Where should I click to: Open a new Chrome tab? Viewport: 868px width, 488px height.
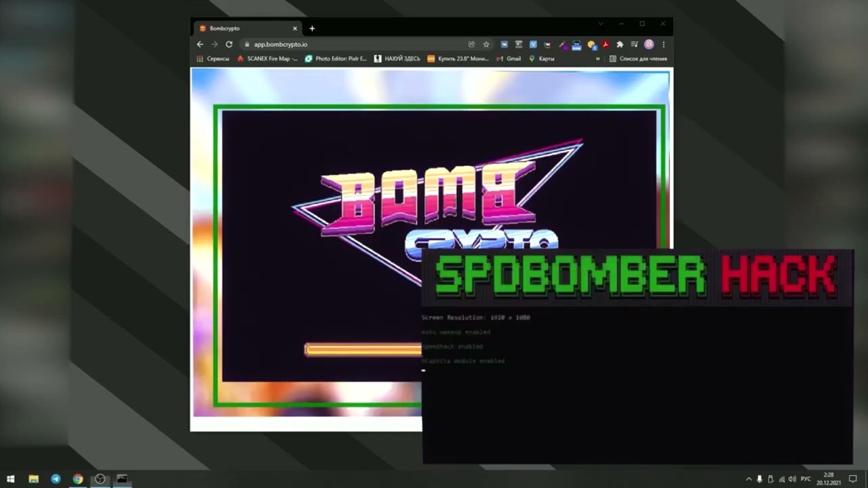coord(312,28)
